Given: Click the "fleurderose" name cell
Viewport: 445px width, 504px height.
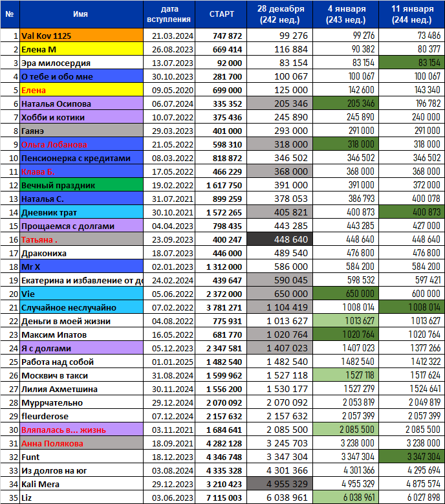Looking at the screenshot, I should (x=81, y=416).
